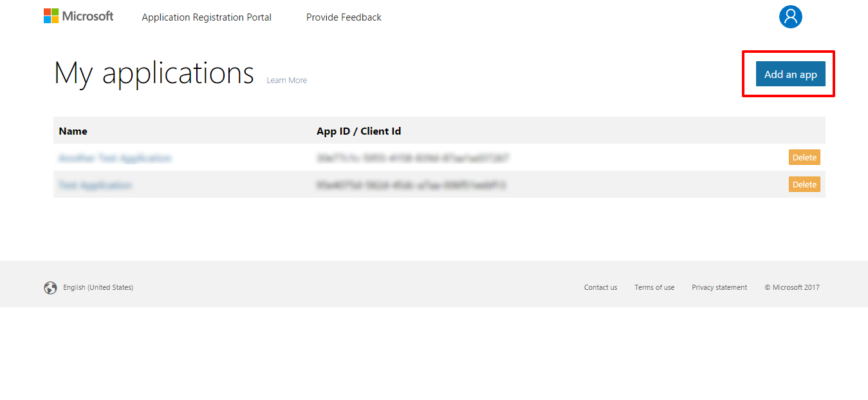868x400 pixels.
Task: Open the user account avatar menu
Action: (x=790, y=17)
